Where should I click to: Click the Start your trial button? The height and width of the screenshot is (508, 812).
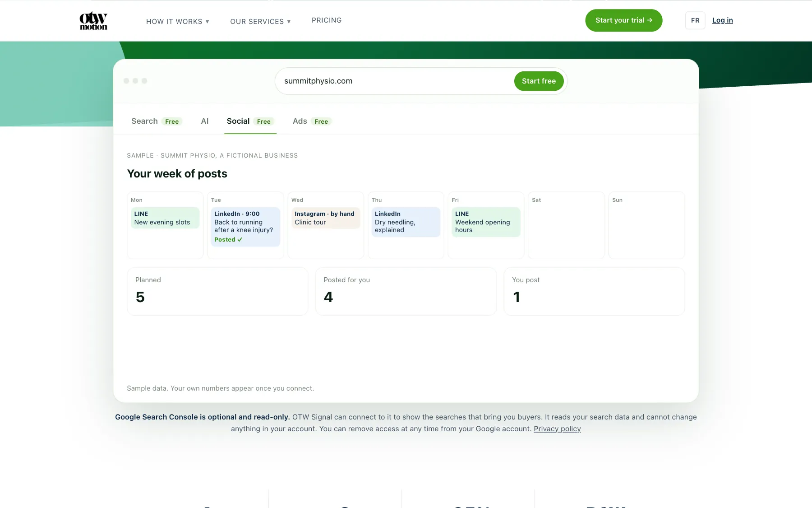[623, 20]
